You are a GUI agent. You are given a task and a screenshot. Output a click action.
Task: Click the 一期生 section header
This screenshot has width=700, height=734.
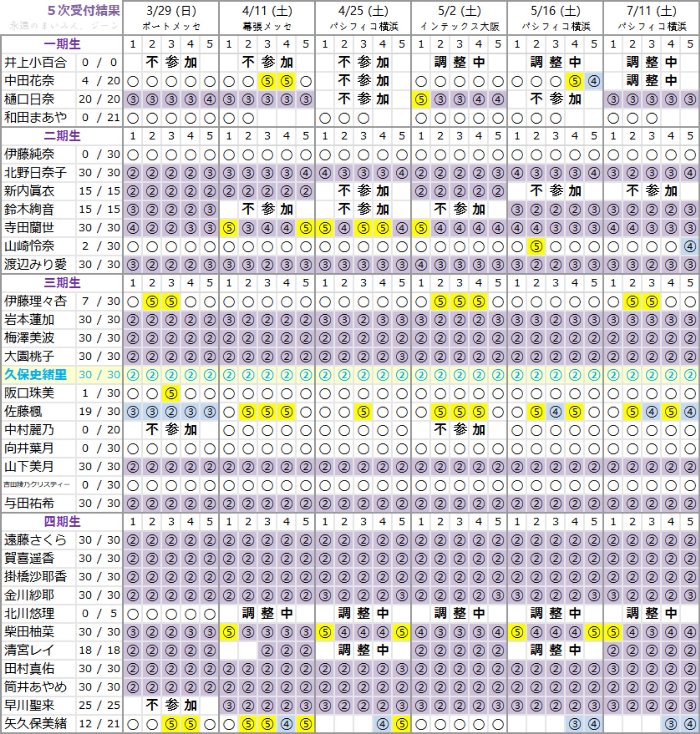pyautogui.click(x=62, y=44)
